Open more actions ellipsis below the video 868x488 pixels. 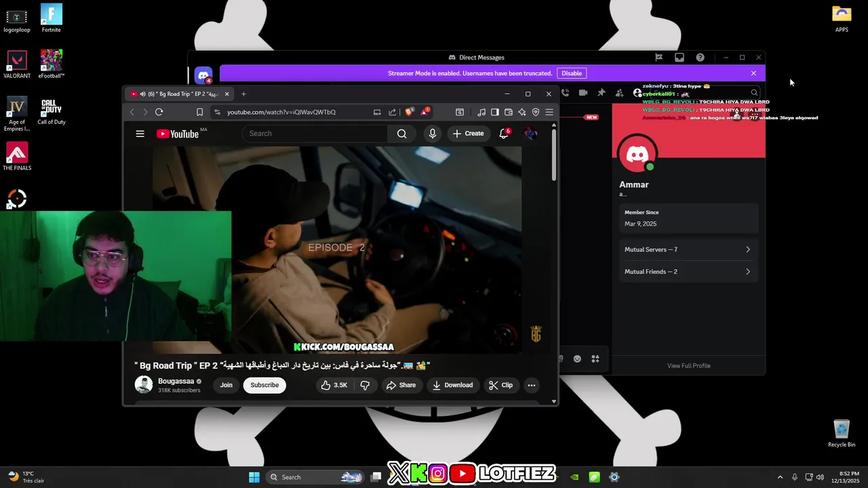532,385
